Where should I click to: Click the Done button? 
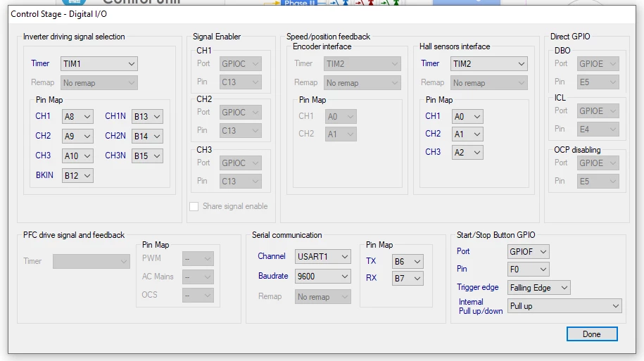[592, 334]
